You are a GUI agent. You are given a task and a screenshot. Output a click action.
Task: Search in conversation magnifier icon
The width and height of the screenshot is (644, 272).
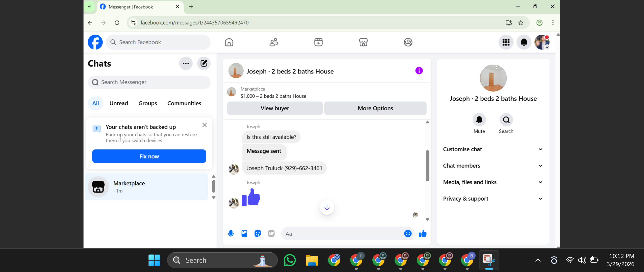coord(506,120)
